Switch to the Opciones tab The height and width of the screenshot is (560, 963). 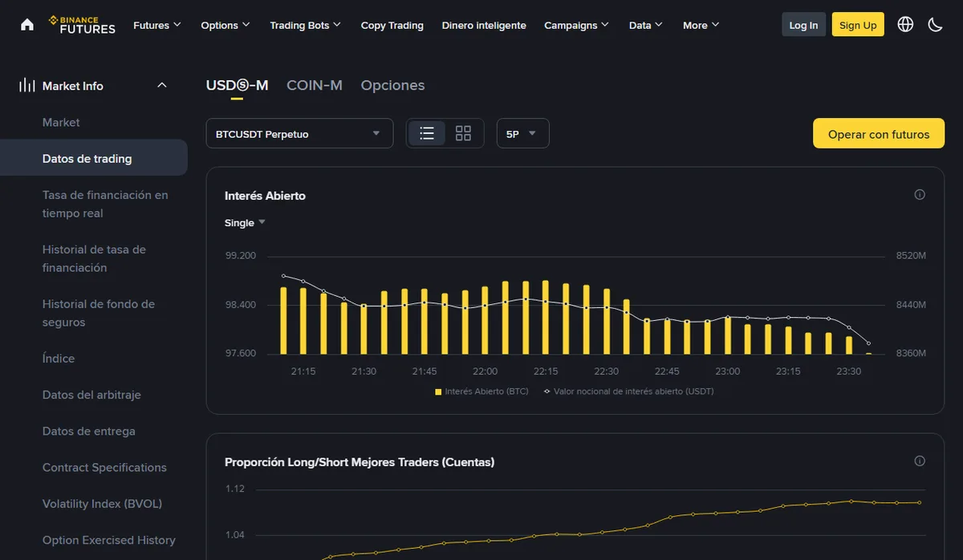point(392,85)
